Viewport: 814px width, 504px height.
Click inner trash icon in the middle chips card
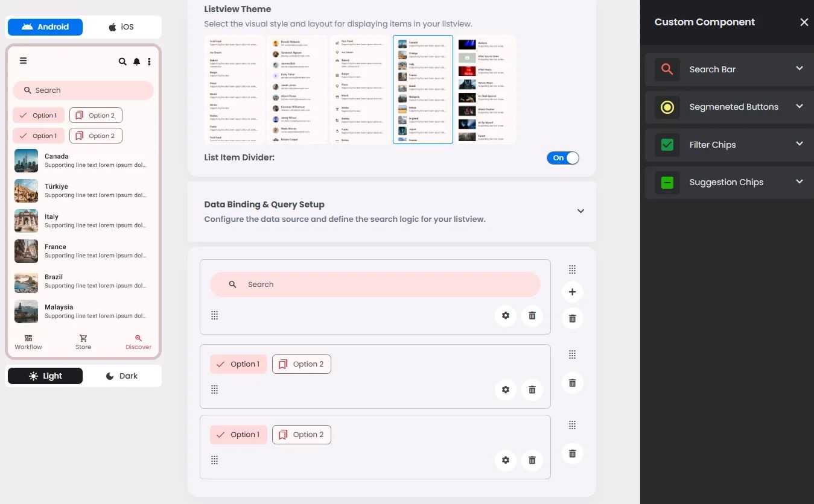pyautogui.click(x=532, y=389)
